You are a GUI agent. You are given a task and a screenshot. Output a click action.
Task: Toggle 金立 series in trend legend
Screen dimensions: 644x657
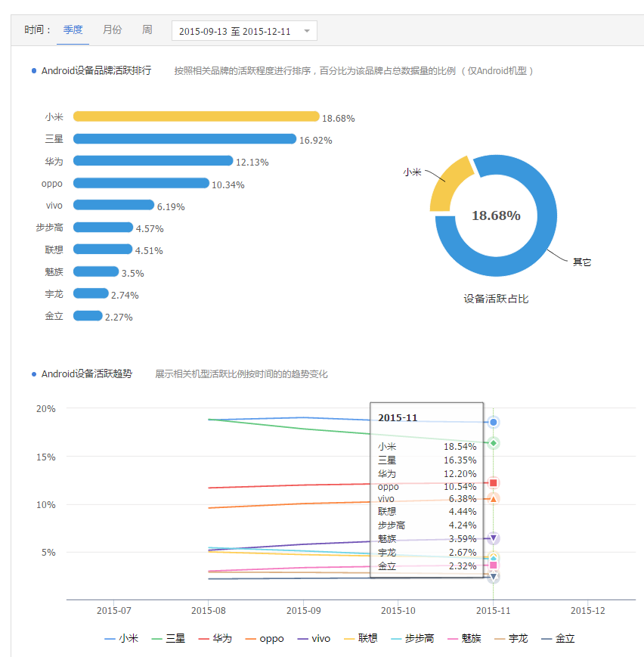558,639
